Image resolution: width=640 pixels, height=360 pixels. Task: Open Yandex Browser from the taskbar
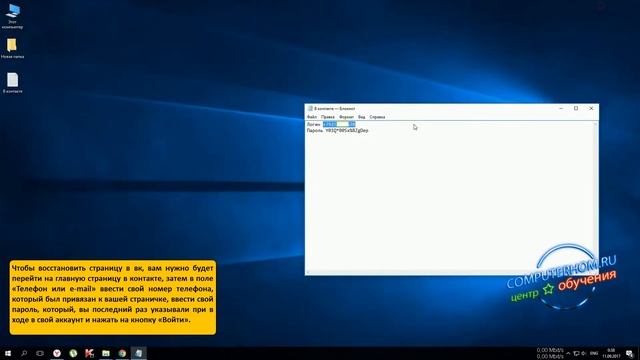click(57, 353)
